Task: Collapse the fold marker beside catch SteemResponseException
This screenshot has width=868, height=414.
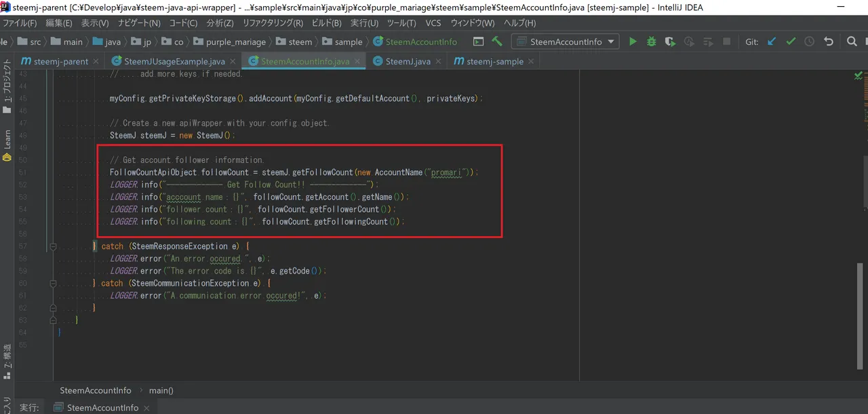Action: [x=53, y=246]
